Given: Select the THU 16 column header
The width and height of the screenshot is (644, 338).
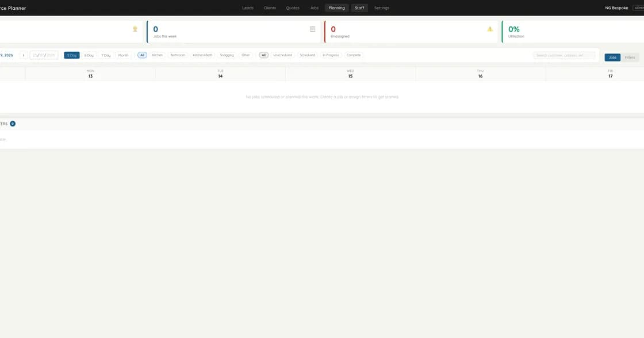Looking at the screenshot, I should (x=481, y=74).
